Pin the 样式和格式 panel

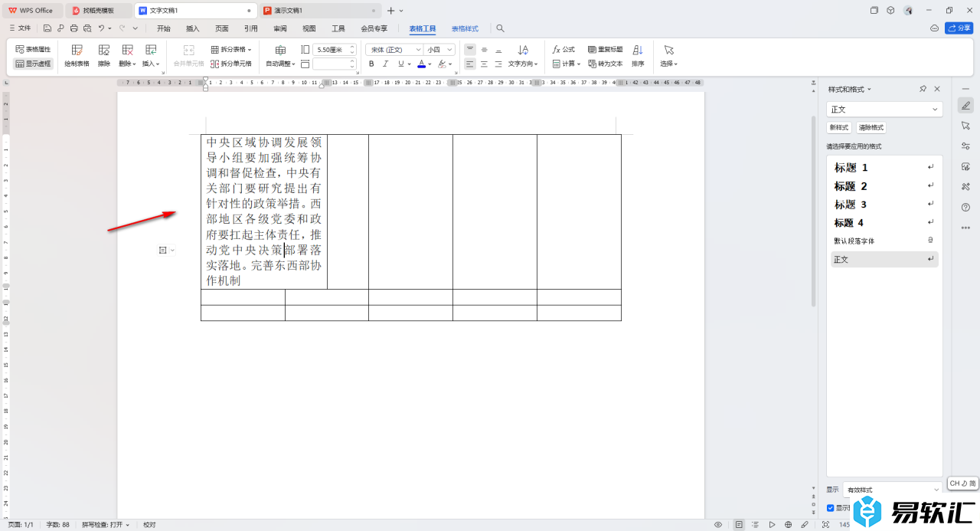[923, 89]
